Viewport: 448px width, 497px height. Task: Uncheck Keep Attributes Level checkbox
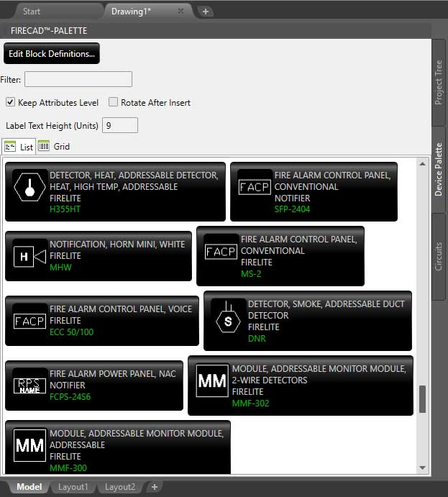click(x=10, y=102)
